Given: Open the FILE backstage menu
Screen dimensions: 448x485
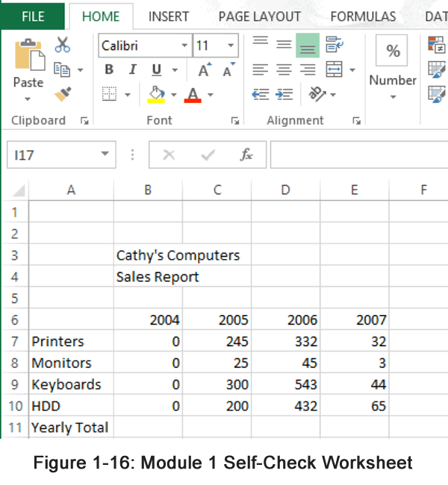Looking at the screenshot, I should coord(32,16).
